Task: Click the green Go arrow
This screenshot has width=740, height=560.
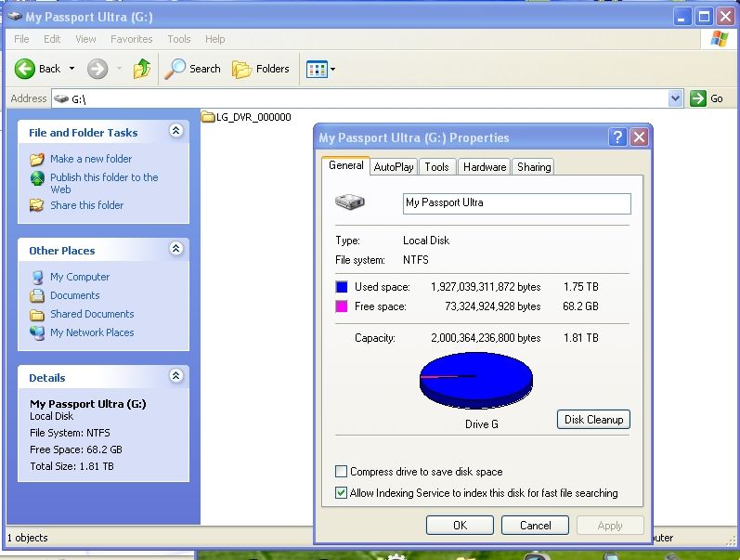Action: point(697,98)
